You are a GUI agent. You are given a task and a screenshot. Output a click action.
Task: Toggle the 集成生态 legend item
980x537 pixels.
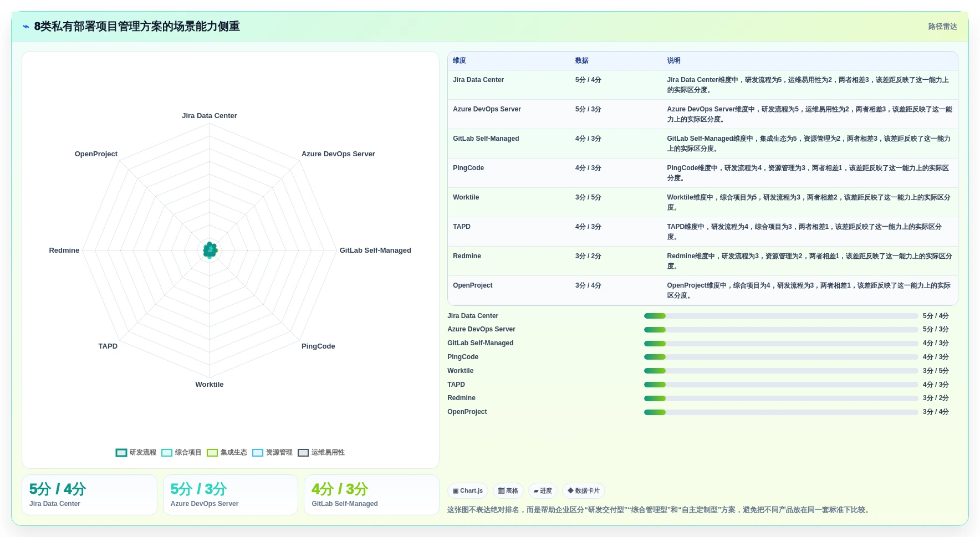(227, 452)
